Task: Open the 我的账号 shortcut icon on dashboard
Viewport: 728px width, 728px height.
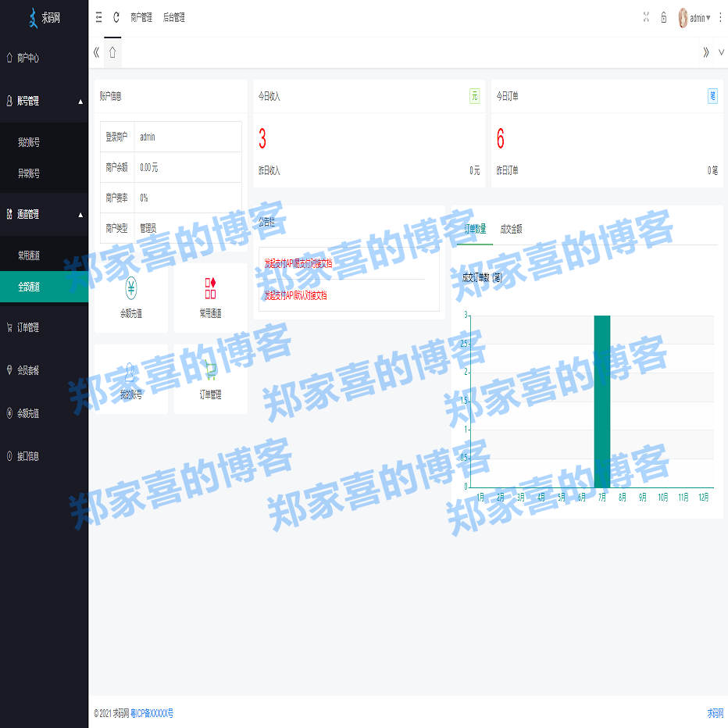Action: pyautogui.click(x=131, y=377)
